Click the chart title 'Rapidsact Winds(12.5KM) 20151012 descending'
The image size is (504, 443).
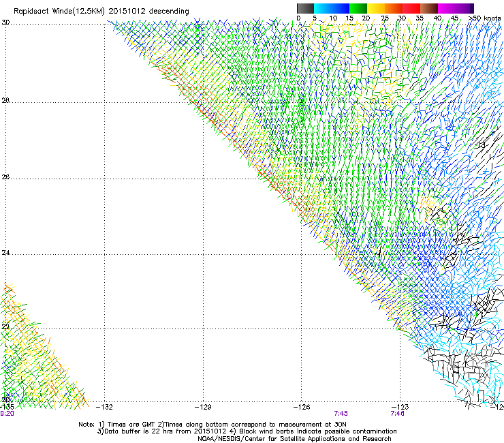tap(101, 12)
